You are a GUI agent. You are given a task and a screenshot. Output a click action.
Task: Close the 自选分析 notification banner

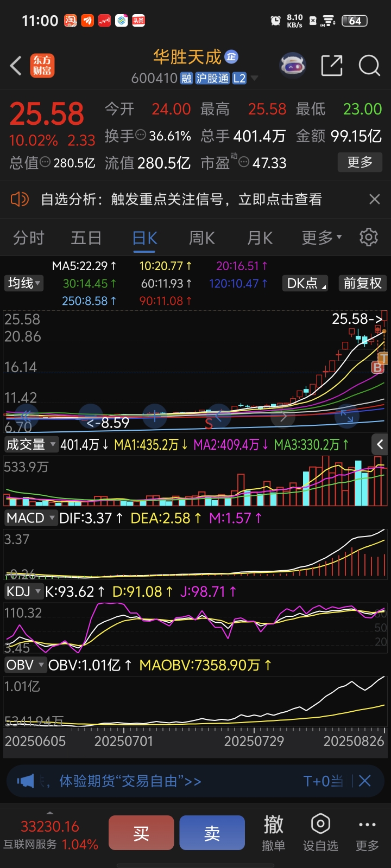(x=374, y=199)
